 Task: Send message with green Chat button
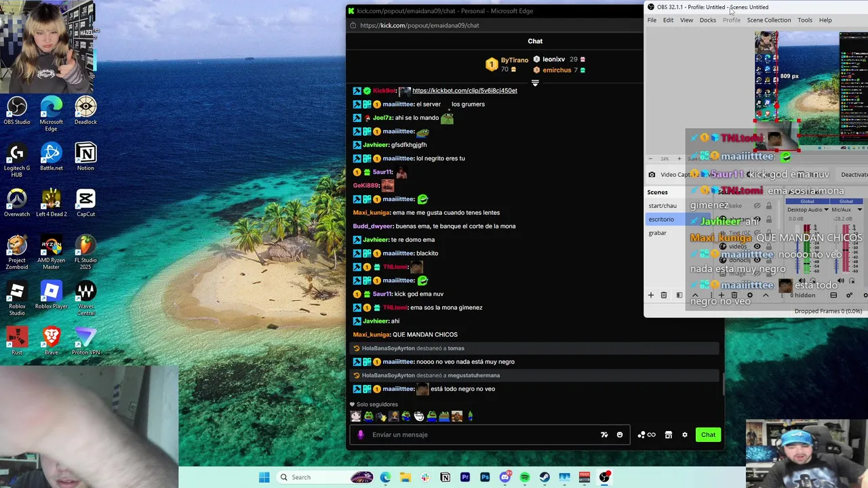click(x=708, y=434)
